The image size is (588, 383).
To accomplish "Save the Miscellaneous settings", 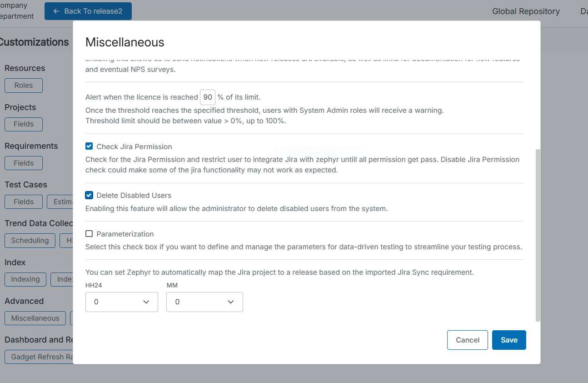I will pos(509,340).
